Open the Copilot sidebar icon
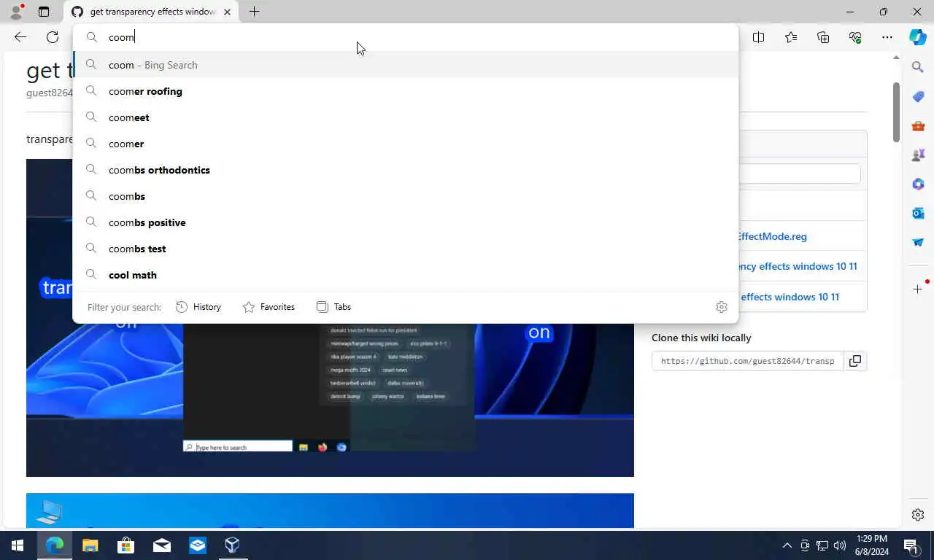 918,37
